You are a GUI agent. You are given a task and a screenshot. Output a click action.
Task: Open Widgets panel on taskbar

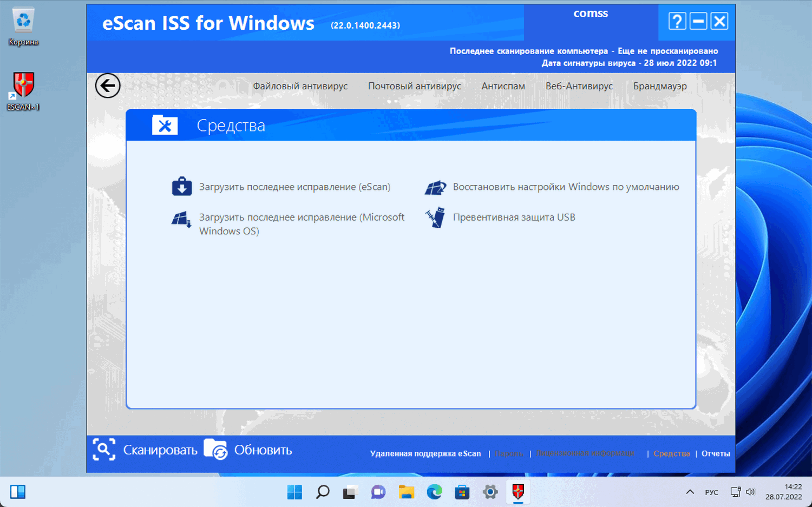tap(18, 492)
